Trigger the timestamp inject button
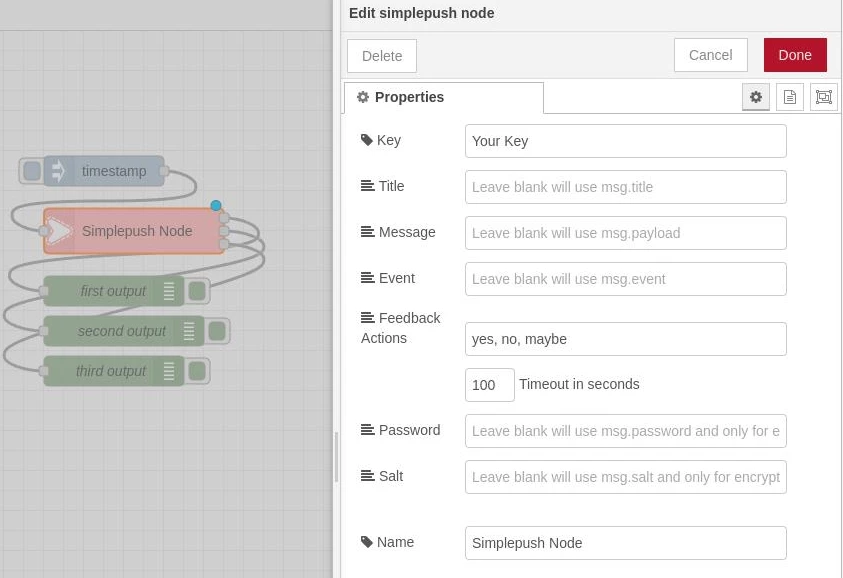This screenshot has width=843, height=578. pyautogui.click(x=32, y=171)
